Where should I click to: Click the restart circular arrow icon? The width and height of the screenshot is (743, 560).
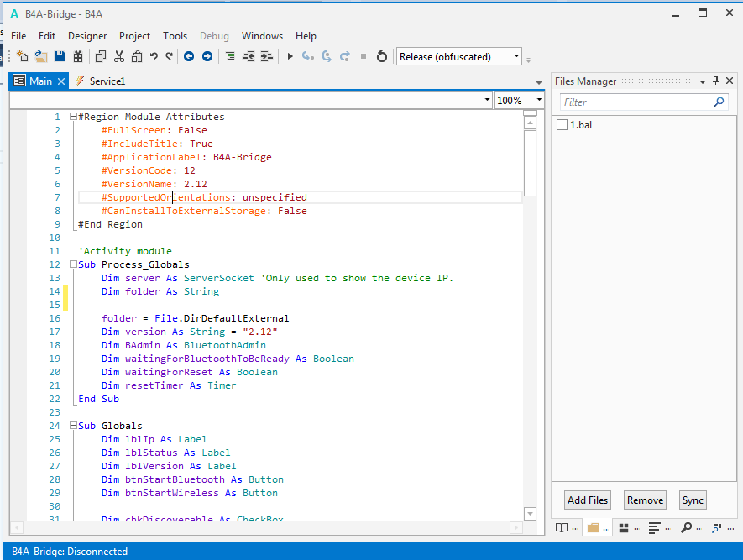381,56
